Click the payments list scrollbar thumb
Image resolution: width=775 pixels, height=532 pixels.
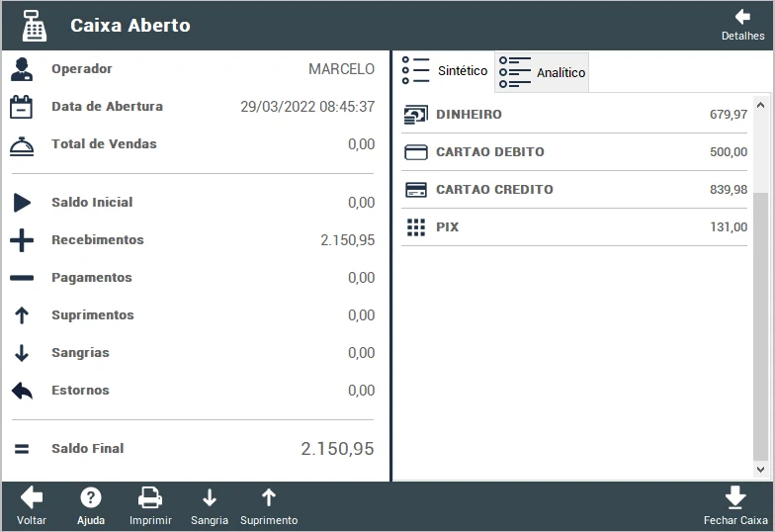coord(761,326)
